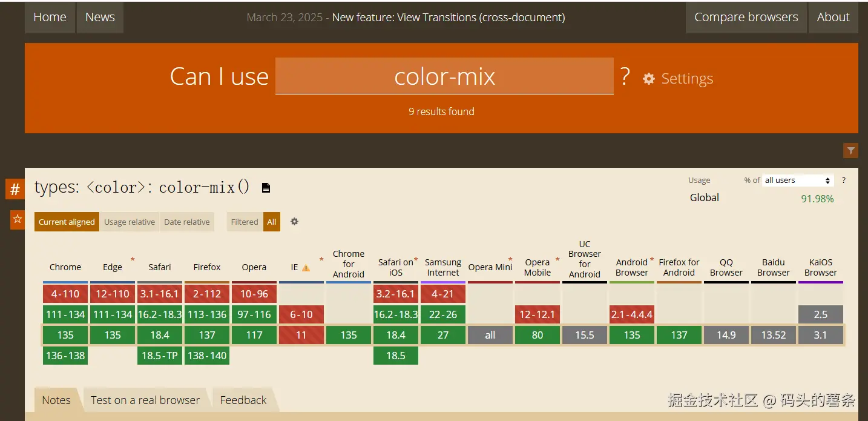The image size is (868, 421).
Task: Switch to the Notes tab
Action: point(56,400)
